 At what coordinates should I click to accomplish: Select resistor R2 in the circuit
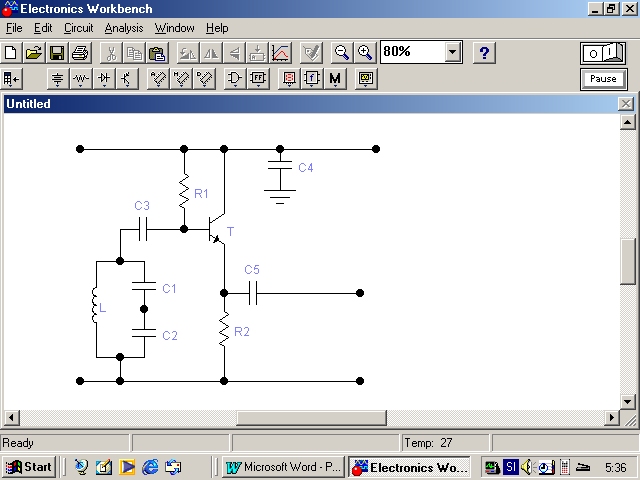pos(224,329)
